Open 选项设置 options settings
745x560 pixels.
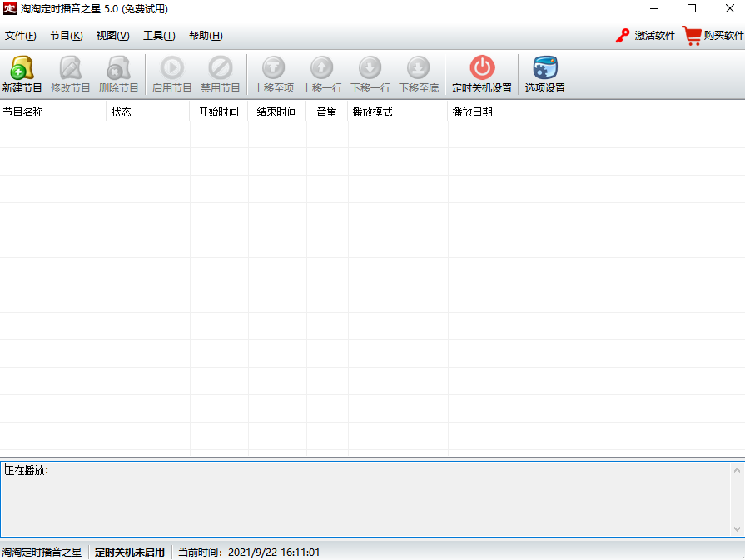545,74
